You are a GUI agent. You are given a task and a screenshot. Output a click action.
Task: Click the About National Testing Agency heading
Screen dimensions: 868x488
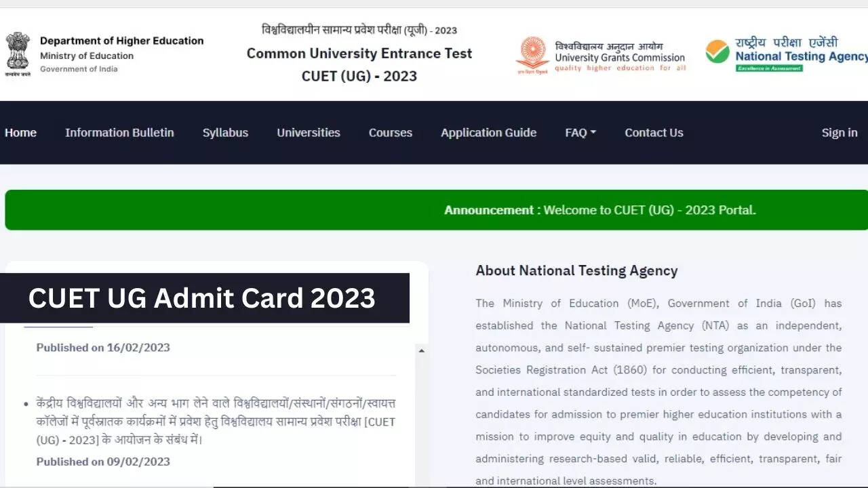[576, 271]
